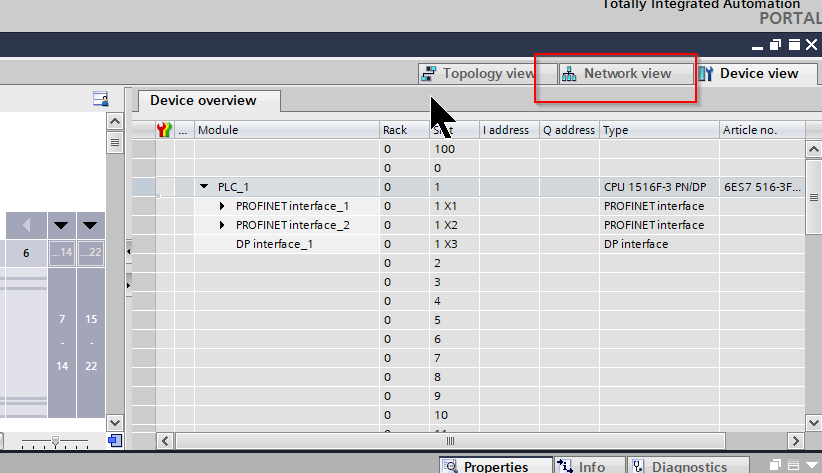Click the inspector window split layout icon
The image size is (822, 473).
(794, 465)
